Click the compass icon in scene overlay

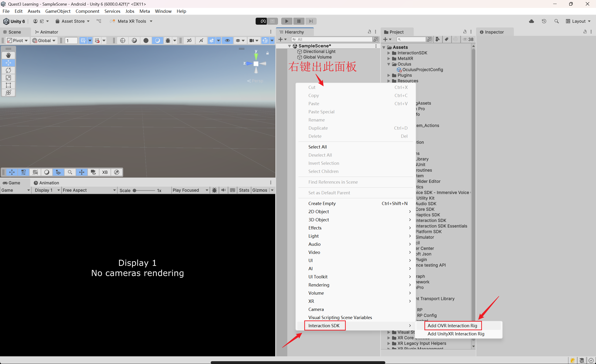click(117, 172)
